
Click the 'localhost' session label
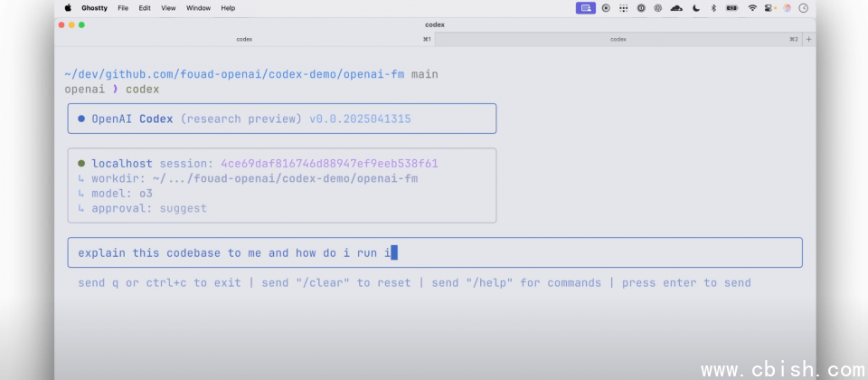pos(122,164)
